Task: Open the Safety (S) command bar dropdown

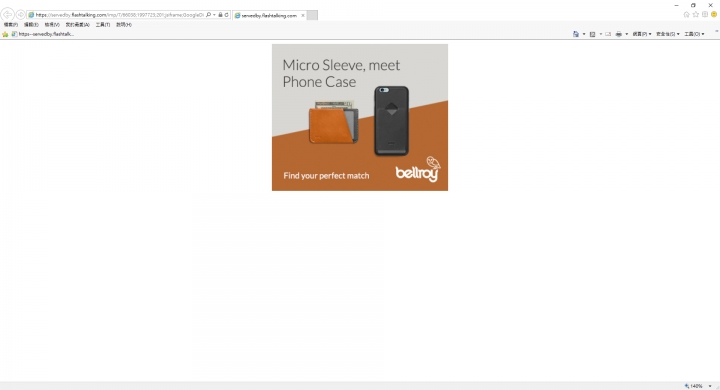Action: (x=668, y=34)
